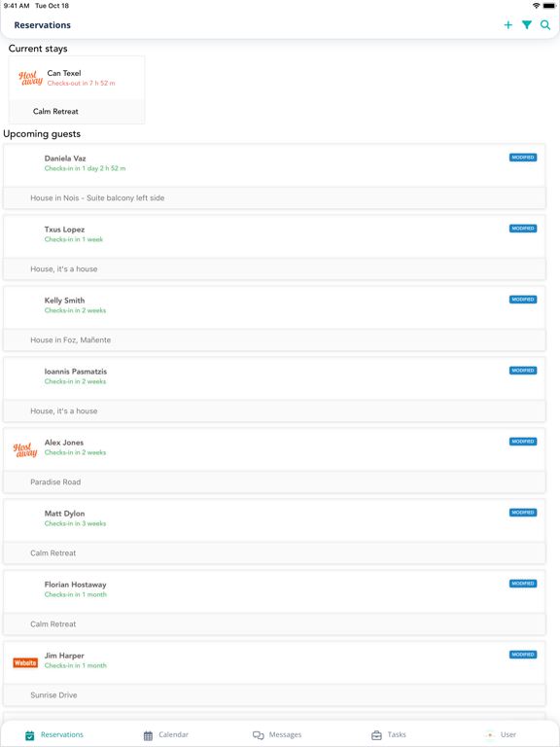Click MODIFIED badge on Florian Hostaway
The image size is (560, 747).
[x=523, y=584]
